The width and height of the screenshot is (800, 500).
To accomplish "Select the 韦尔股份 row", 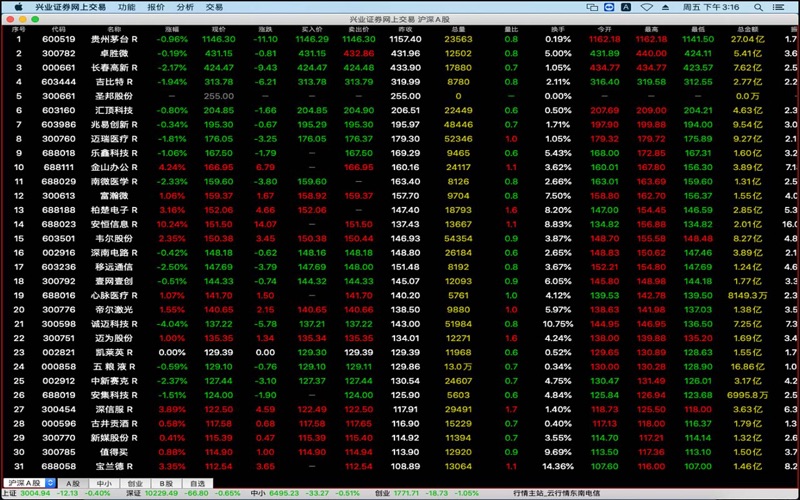I will 400,239.
